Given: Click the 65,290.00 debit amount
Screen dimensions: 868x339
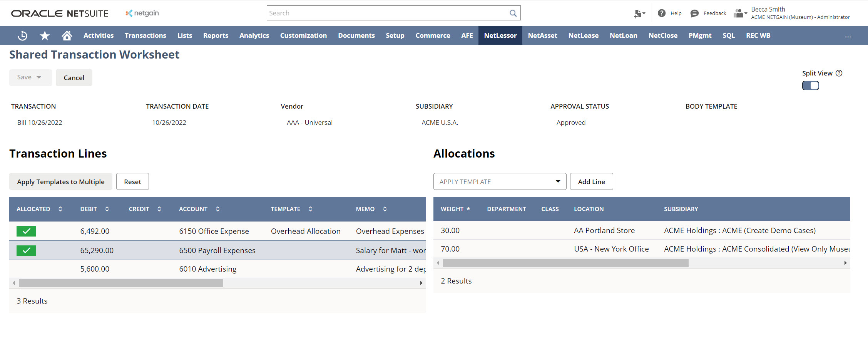Looking at the screenshot, I should (x=97, y=250).
